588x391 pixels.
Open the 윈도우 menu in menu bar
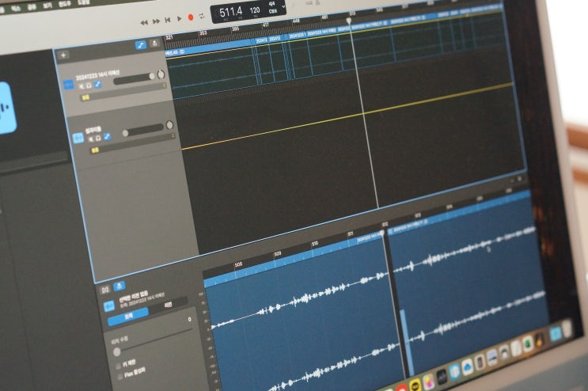pyautogui.click(x=65, y=4)
